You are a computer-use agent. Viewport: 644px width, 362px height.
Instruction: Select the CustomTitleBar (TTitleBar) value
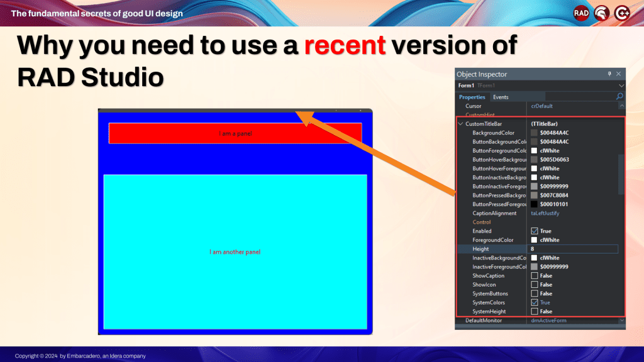point(544,124)
